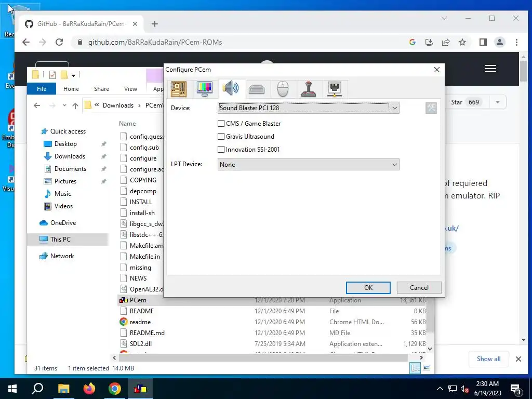Open new Chrome tab

point(155,24)
